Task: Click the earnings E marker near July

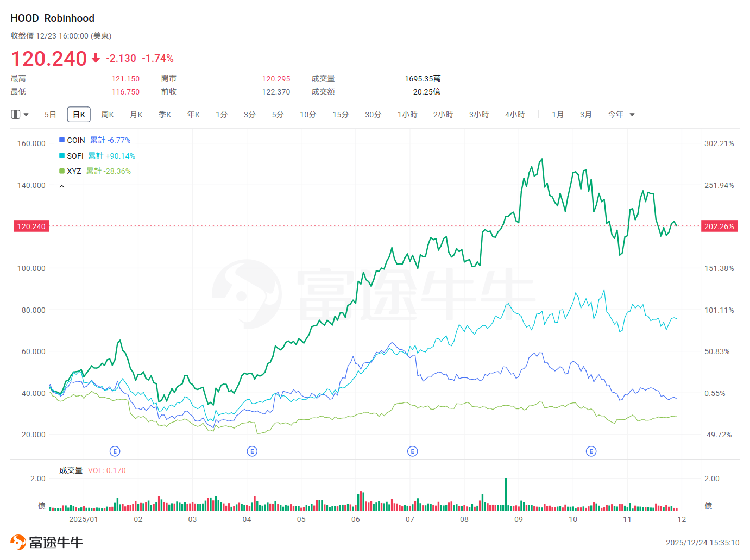Action: 413,451
